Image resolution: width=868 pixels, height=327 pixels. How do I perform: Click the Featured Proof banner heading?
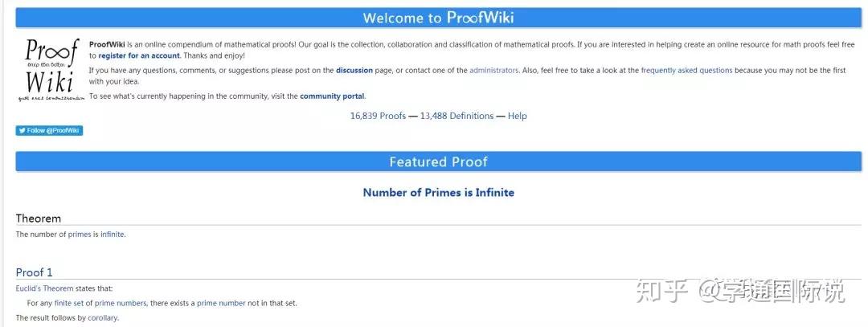(x=438, y=161)
